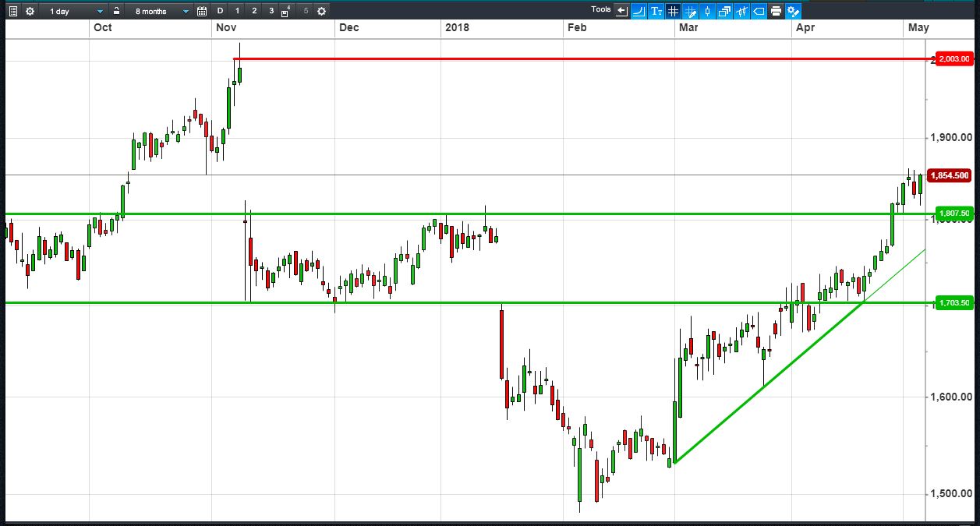Click the 'Mar' date axis label

[688, 28]
